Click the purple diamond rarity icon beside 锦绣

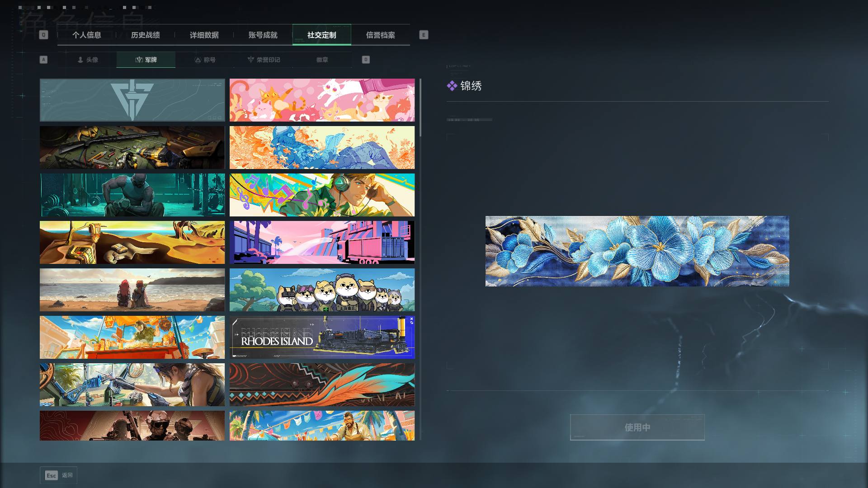click(452, 86)
